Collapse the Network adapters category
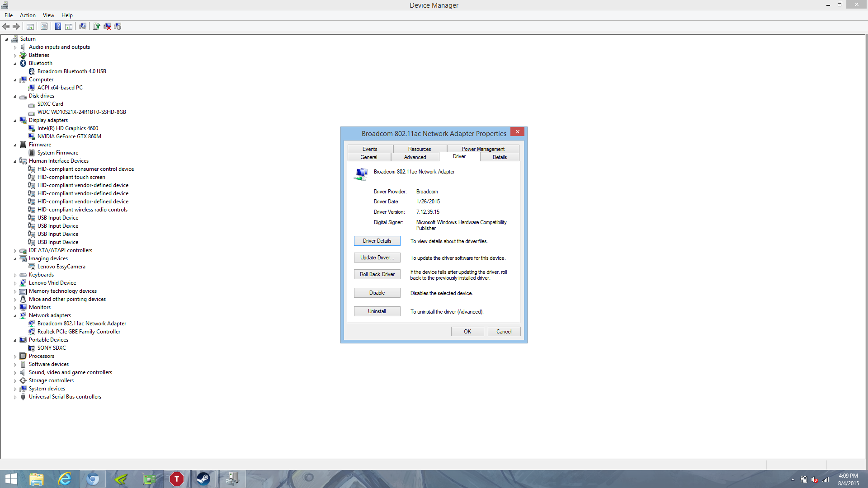Screen dimensions: 868x488 [x=15, y=315]
